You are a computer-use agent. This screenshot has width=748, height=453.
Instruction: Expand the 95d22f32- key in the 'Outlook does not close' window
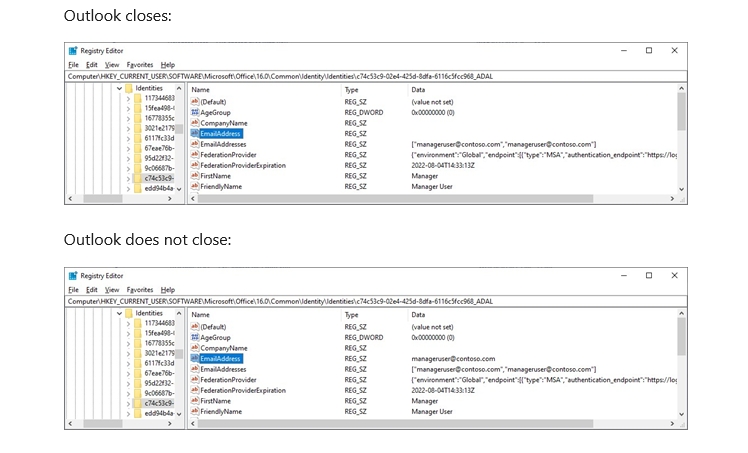(x=128, y=383)
